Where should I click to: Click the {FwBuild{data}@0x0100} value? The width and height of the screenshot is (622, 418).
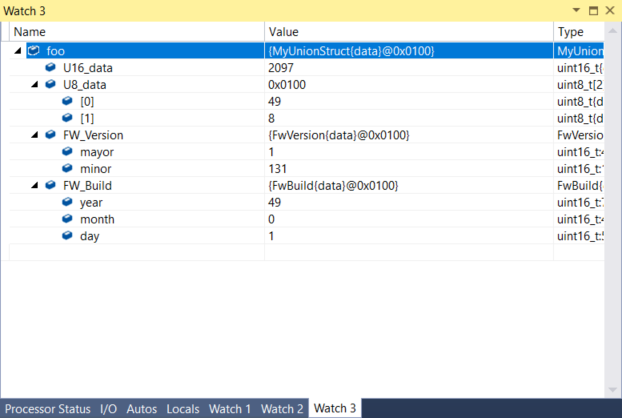pyautogui.click(x=333, y=186)
